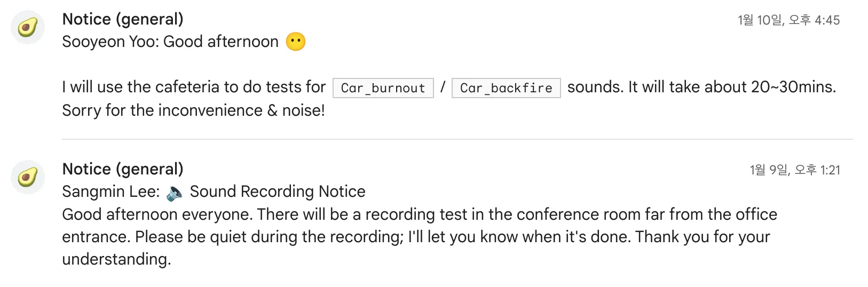The width and height of the screenshot is (868, 287).
Task: Select the Car_burnout code chip
Action: (383, 88)
